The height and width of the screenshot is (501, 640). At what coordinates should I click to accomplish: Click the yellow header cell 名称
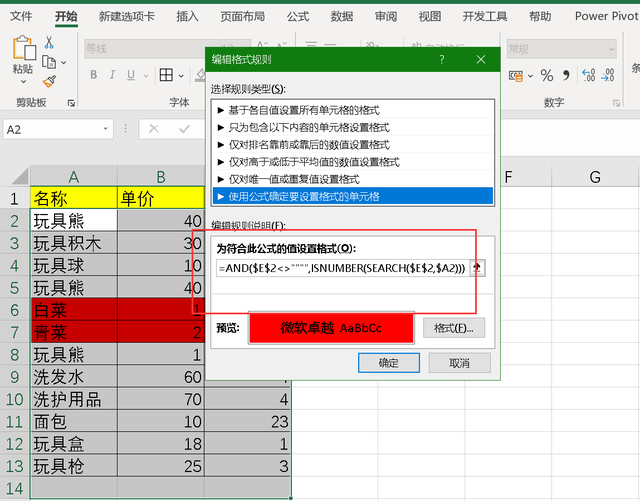tap(73, 198)
